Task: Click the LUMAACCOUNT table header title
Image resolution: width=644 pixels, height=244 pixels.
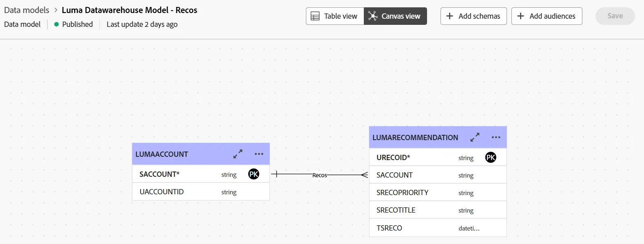Action: [162, 154]
